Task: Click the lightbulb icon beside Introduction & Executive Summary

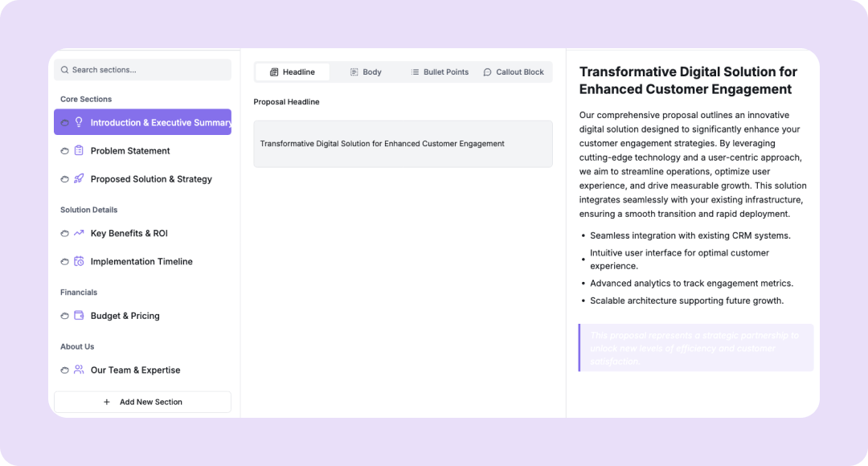Action: point(79,123)
